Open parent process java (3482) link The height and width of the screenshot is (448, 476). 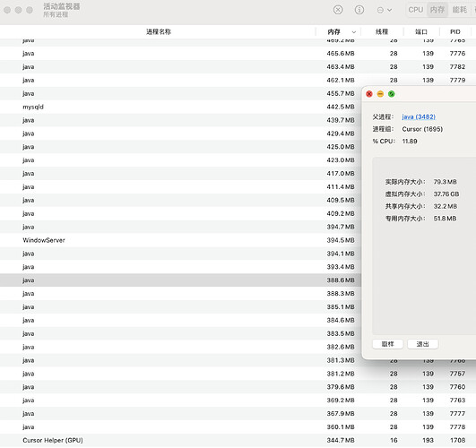[419, 116]
